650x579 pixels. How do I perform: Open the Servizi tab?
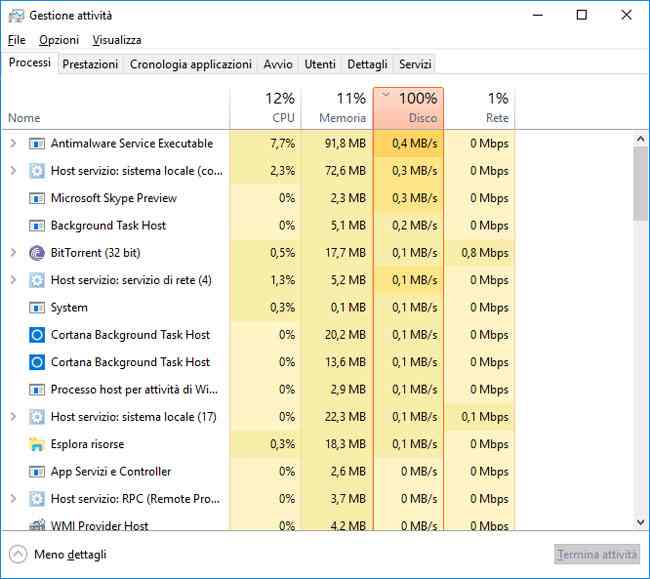[x=415, y=65]
